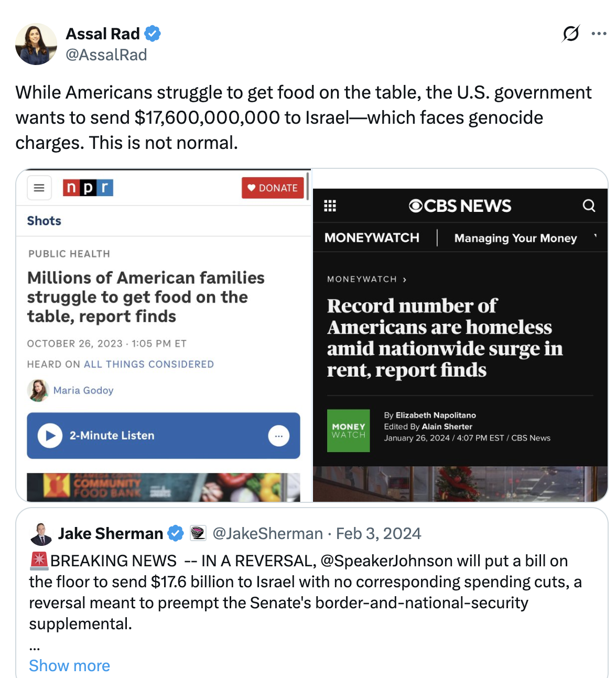Click the Grok slashed-circle icon
The image size is (616, 678).
click(x=571, y=34)
